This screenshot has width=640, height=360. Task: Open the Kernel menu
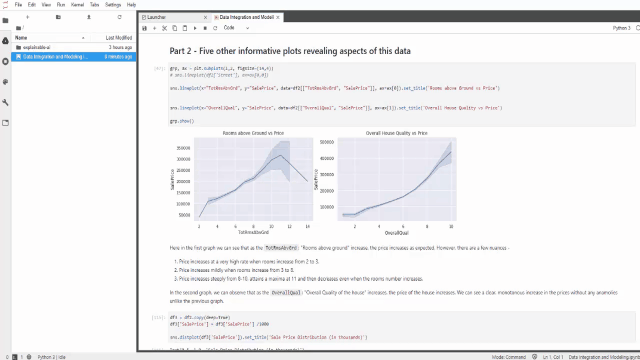click(x=77, y=5)
